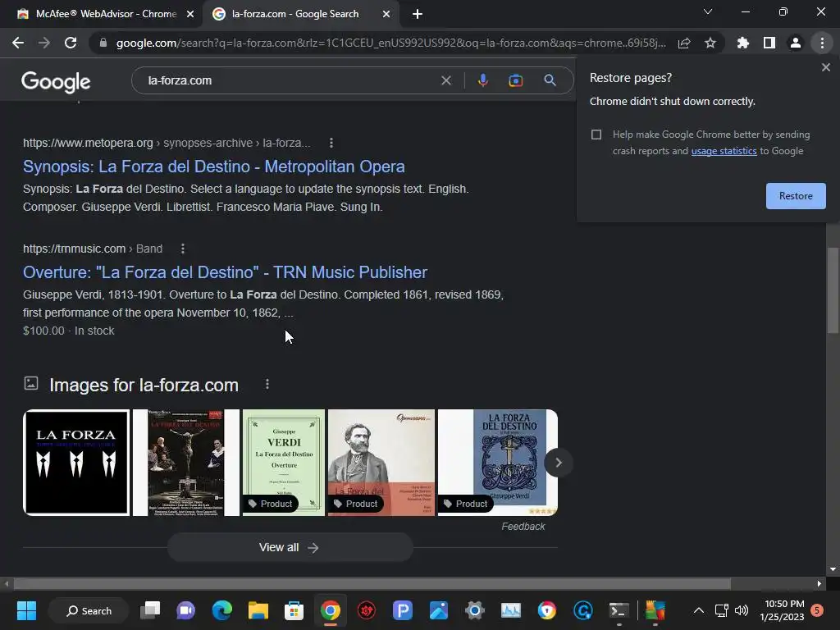Go to Google homepage via logo
The image size is (840, 630).
(x=56, y=81)
